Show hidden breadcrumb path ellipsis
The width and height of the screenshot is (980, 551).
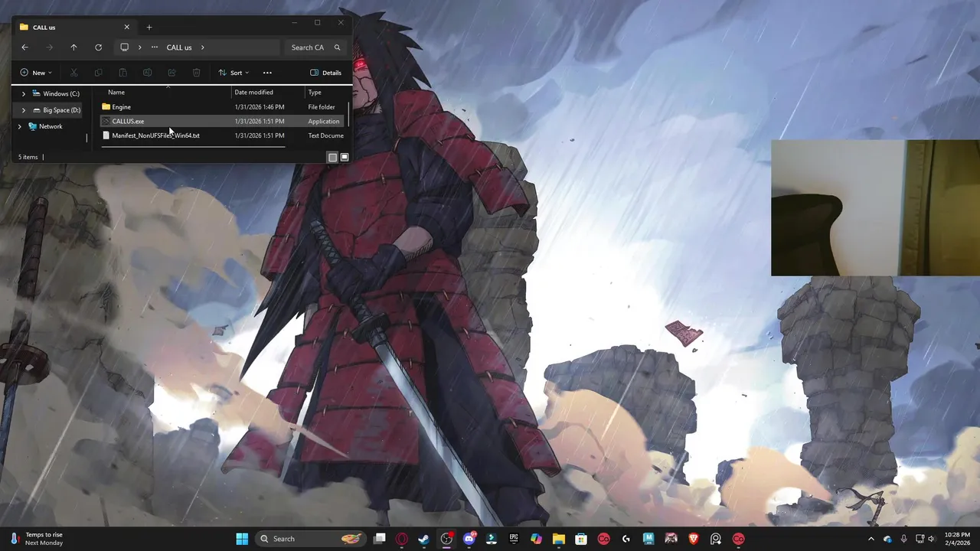point(155,47)
